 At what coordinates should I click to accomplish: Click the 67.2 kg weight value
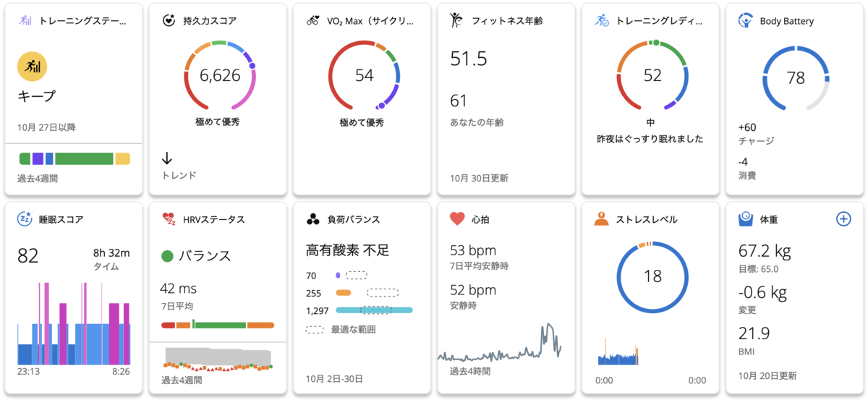pyautogui.click(x=765, y=251)
